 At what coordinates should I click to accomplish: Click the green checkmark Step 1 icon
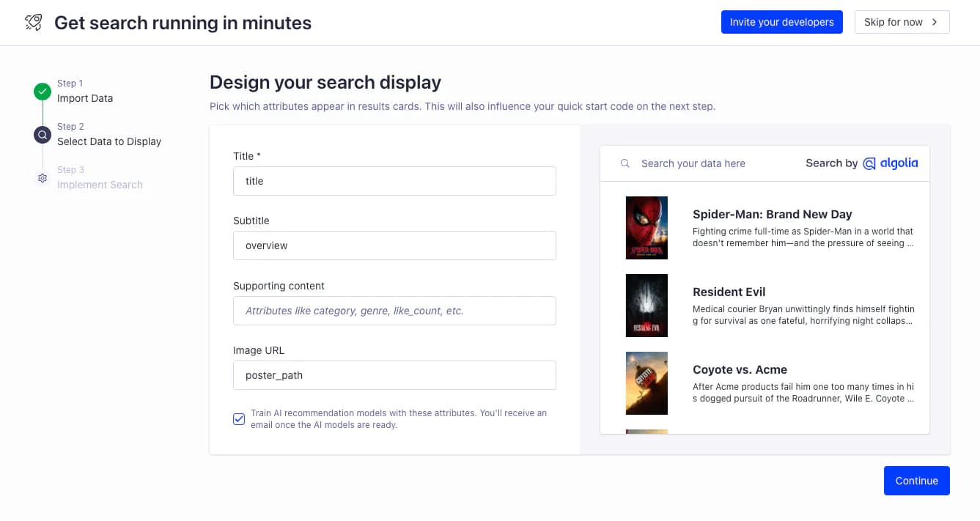[x=43, y=92]
